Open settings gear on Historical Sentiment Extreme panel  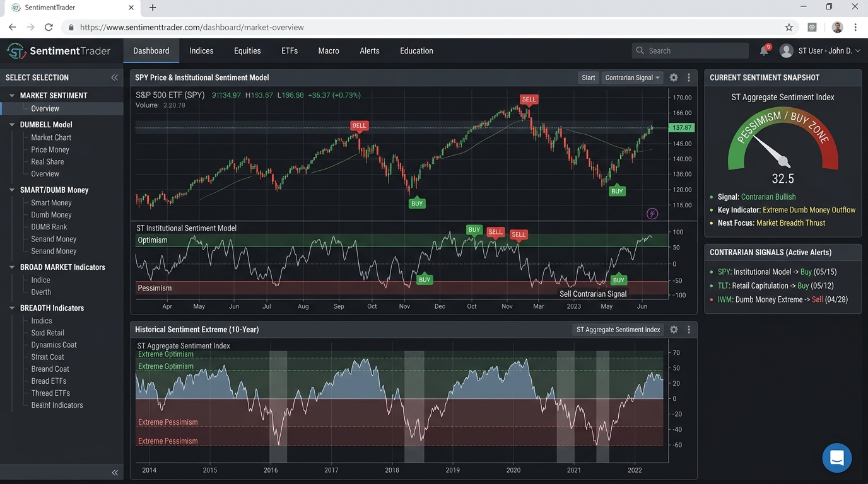673,329
